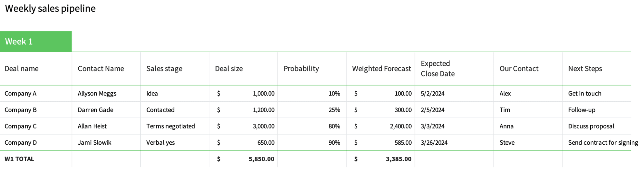644x177 pixels.
Task: Select the 3/26/2024 close date cell
Action: [434, 143]
